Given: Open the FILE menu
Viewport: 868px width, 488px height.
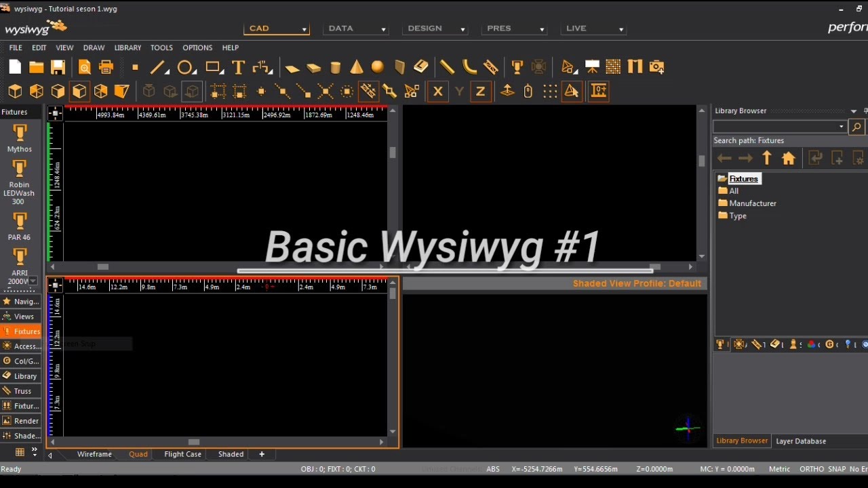Looking at the screenshot, I should tap(16, 47).
